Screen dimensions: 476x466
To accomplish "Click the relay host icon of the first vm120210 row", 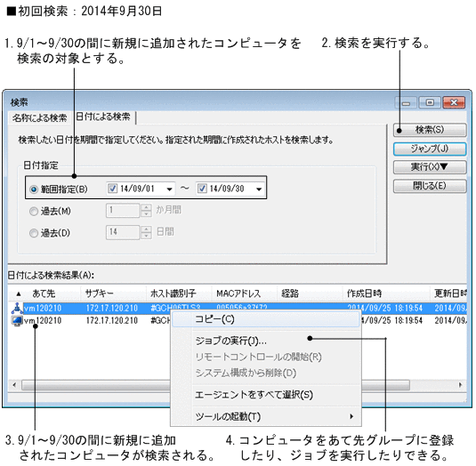I will pyautogui.click(x=17, y=308).
